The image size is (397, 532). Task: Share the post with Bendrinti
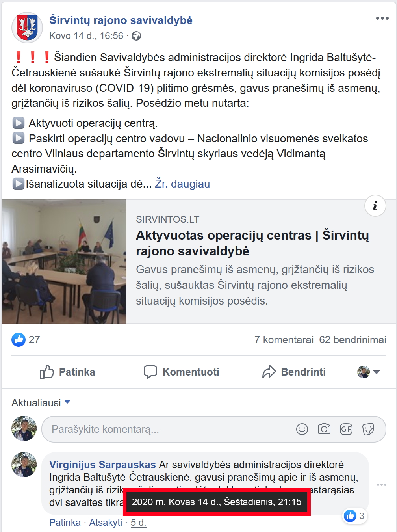coord(294,372)
